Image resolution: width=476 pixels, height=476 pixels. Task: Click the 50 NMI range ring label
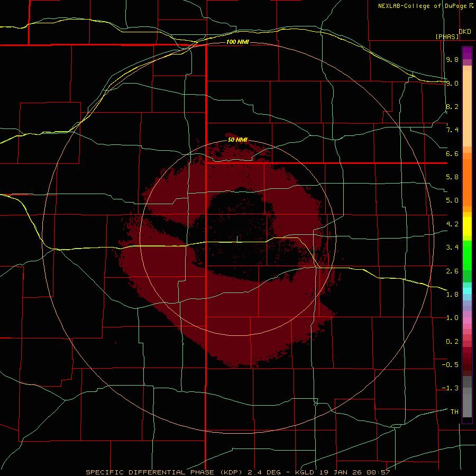coord(237,140)
